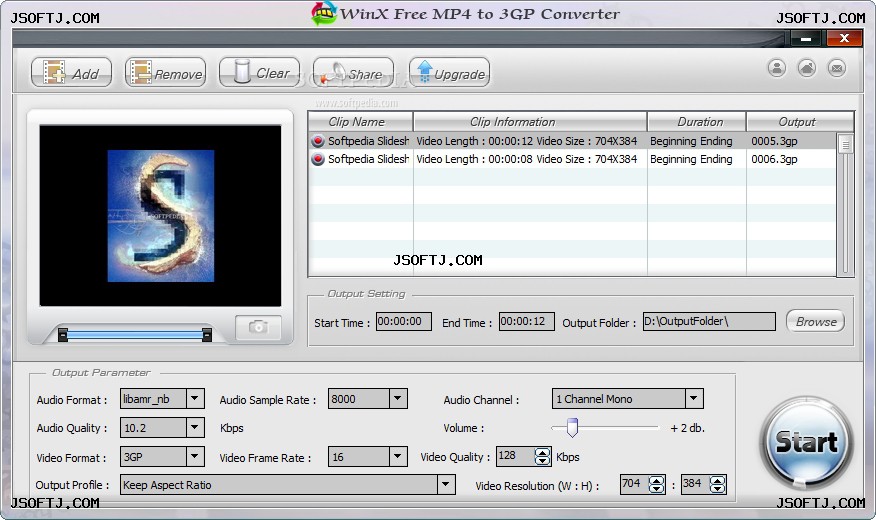The height and width of the screenshot is (520, 876).
Task: Open the user profile round icon
Action: tap(777, 68)
